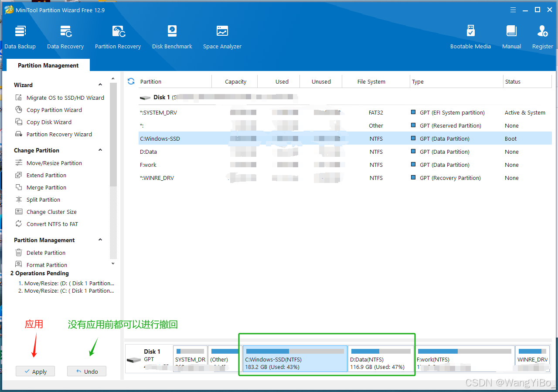The image size is (558, 392).
Task: Click the Split Partition icon
Action: [x=19, y=199]
